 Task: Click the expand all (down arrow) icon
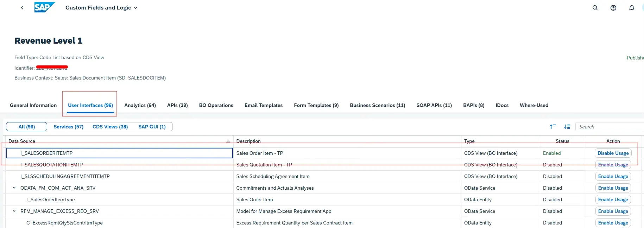click(567, 127)
